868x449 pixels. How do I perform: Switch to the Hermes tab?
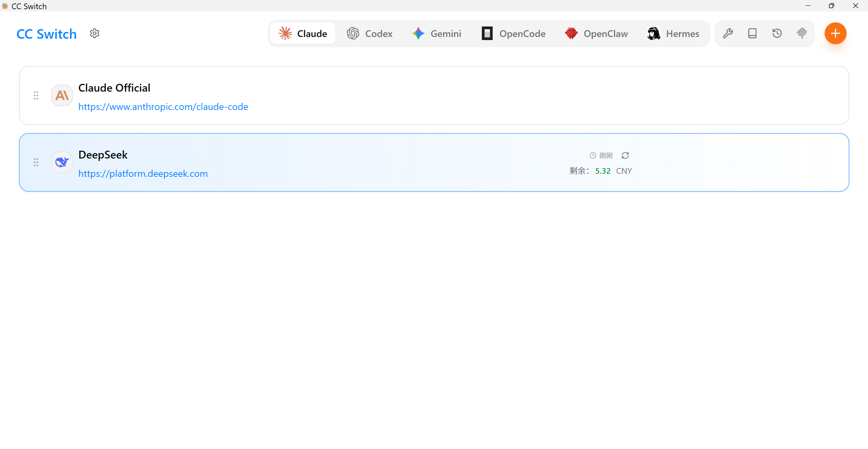point(673,33)
